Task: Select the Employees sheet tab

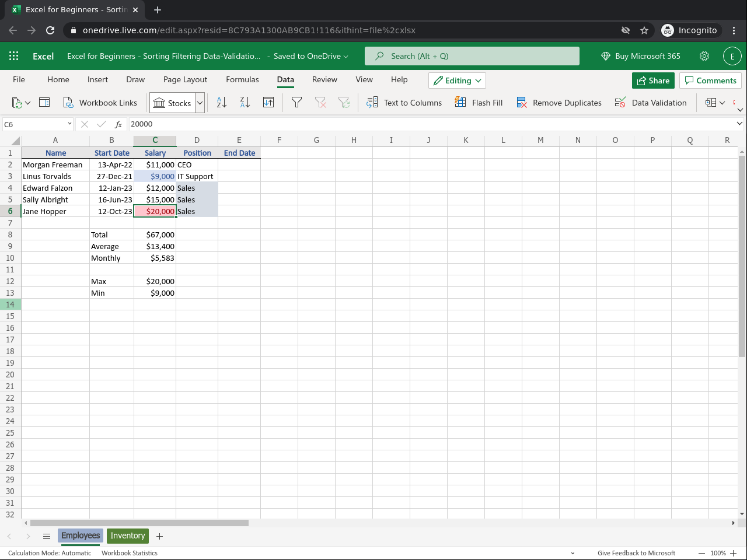Action: click(81, 536)
